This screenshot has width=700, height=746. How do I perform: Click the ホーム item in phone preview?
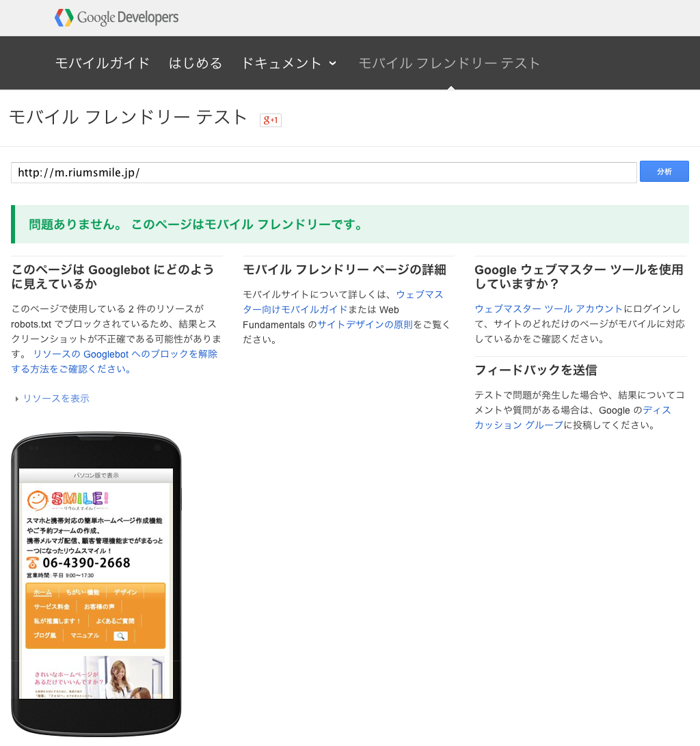[x=42, y=592]
